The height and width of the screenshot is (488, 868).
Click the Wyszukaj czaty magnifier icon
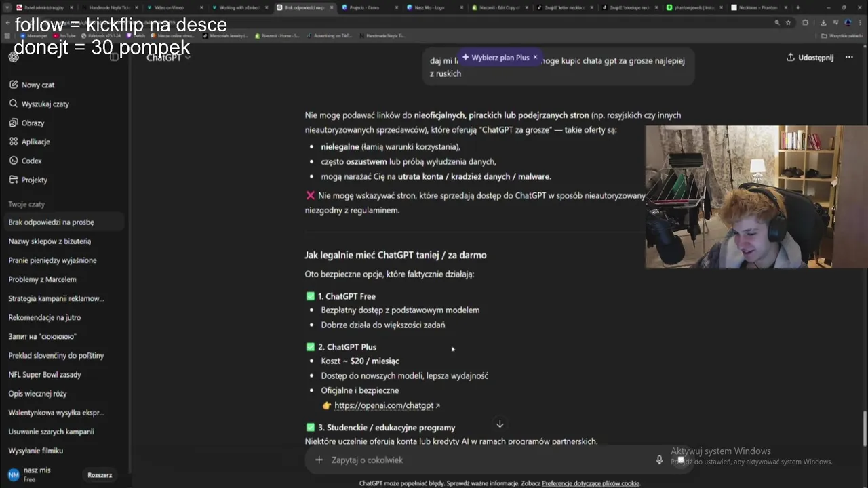[14, 104]
